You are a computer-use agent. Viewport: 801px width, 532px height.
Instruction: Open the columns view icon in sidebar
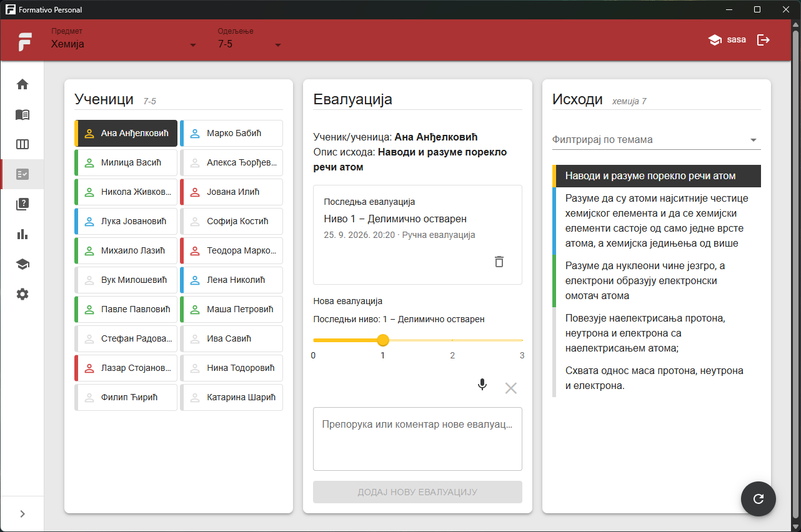22,144
